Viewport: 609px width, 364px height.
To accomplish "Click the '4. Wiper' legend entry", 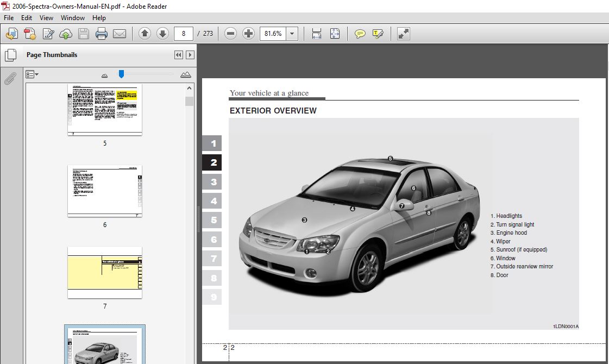I will [x=500, y=241].
